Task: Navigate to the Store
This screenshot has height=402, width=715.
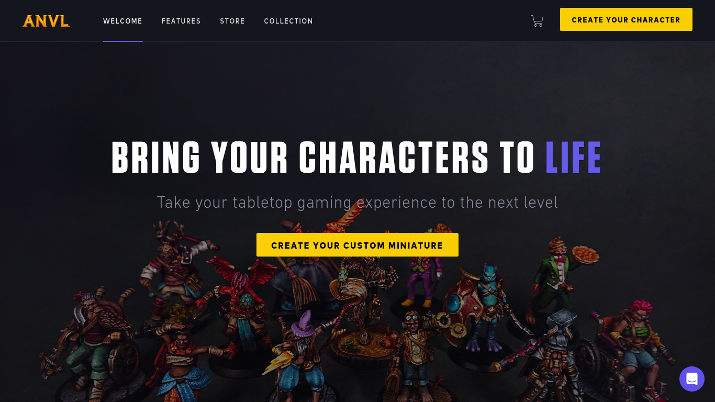Action: [x=232, y=21]
